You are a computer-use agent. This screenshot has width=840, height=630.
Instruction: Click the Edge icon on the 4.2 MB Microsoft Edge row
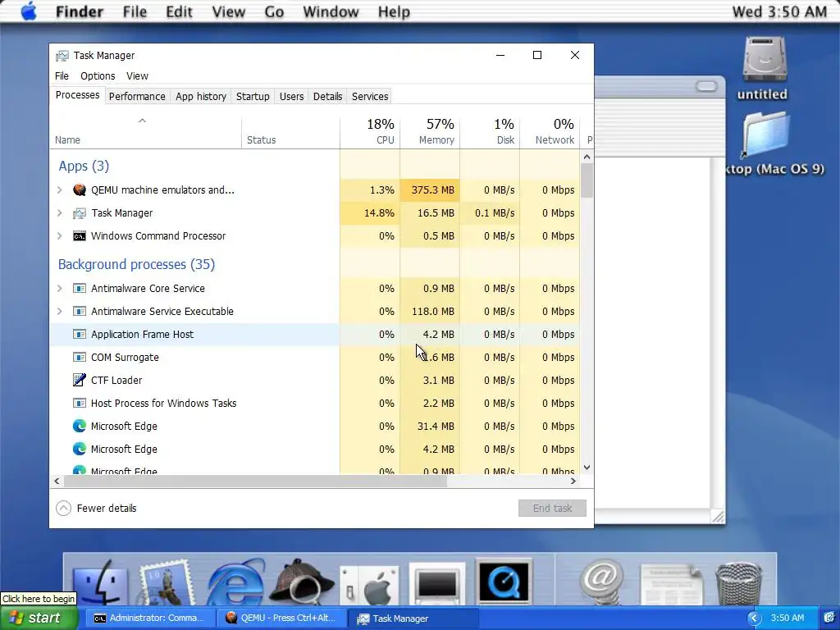pyautogui.click(x=80, y=449)
